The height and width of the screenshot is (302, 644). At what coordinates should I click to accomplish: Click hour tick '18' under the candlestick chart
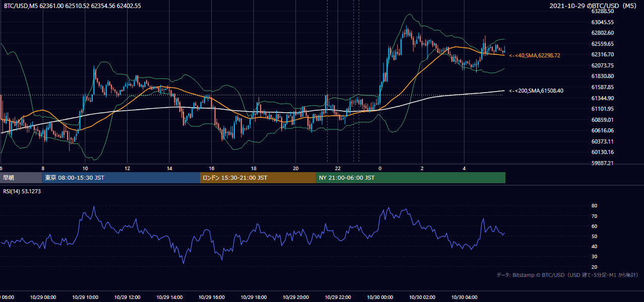coord(253,168)
